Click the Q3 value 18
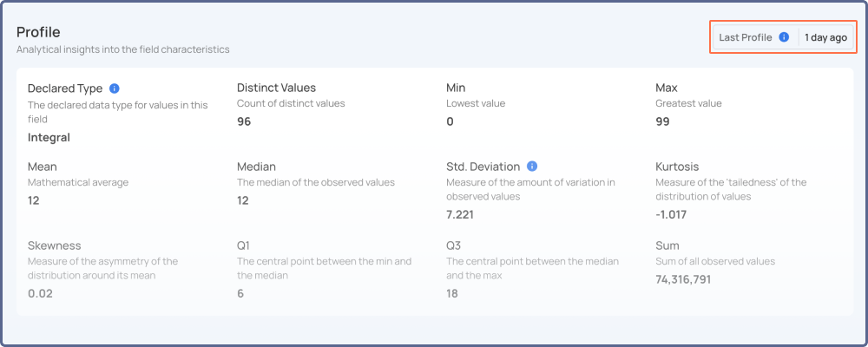 pyautogui.click(x=451, y=294)
